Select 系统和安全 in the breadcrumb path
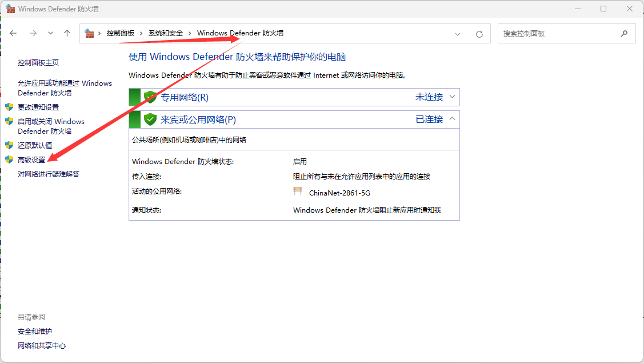This screenshot has width=644, height=363. [166, 33]
